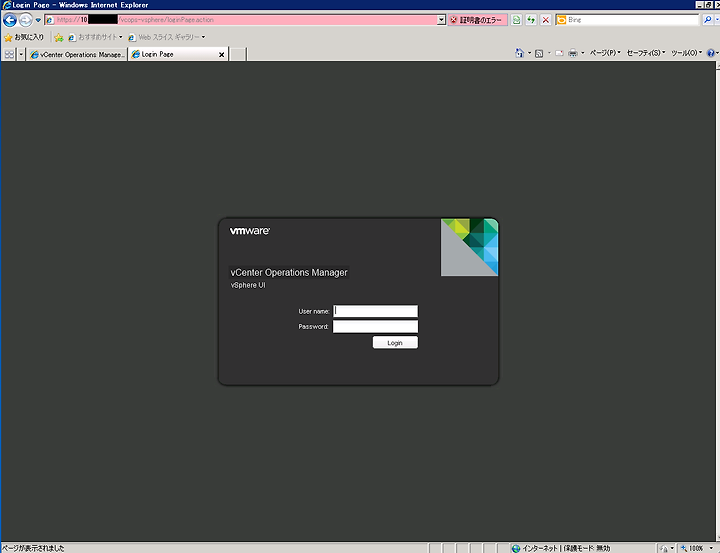
Task: Open a new blank tab
Action: (x=237, y=54)
